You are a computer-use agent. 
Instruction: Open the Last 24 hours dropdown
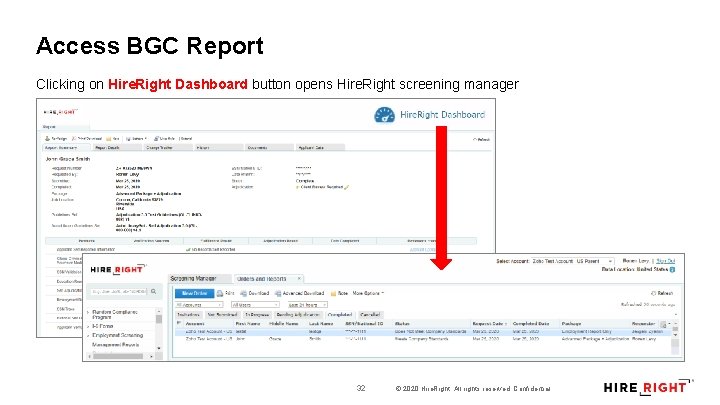tap(307, 304)
